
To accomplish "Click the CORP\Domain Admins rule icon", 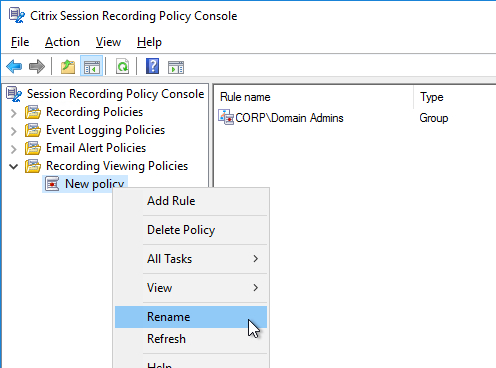I will 226,117.
